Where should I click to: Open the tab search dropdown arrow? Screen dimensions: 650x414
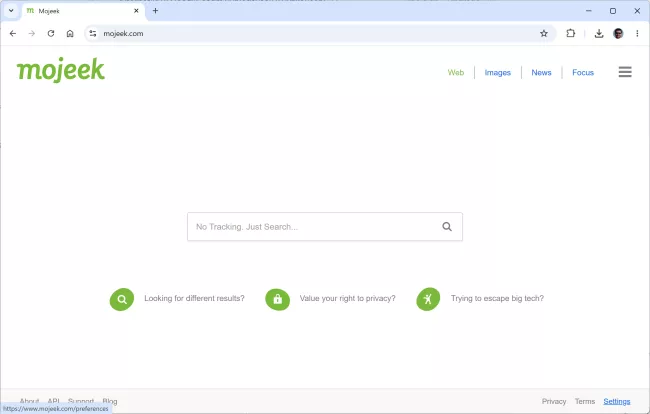11,11
